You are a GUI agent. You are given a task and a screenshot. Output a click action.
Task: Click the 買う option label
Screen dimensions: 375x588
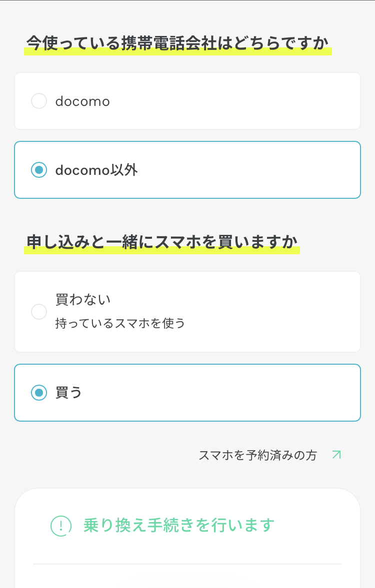[x=68, y=393]
